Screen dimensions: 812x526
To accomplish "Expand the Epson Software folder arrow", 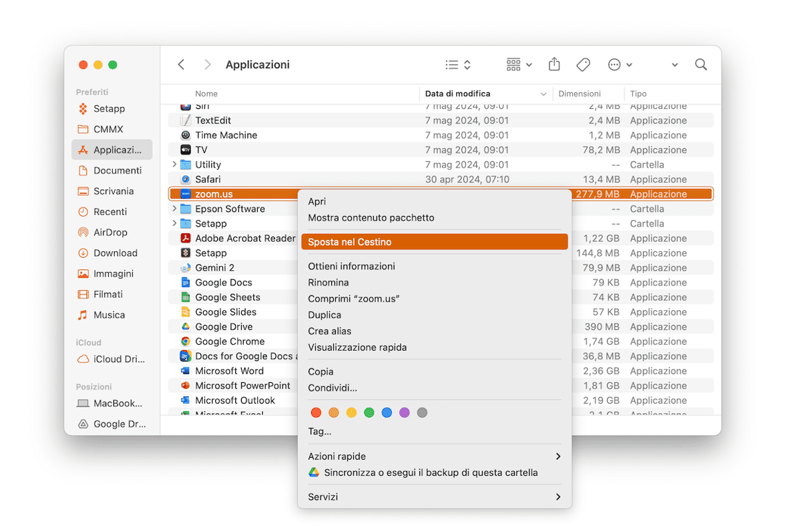I will click(174, 209).
